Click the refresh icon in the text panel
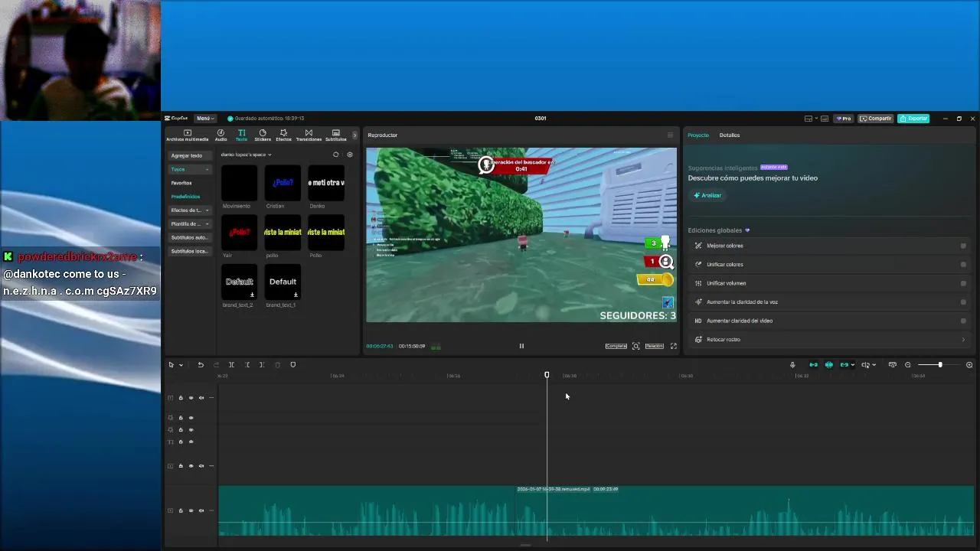Screen dimensions: 980x551 (x=335, y=155)
